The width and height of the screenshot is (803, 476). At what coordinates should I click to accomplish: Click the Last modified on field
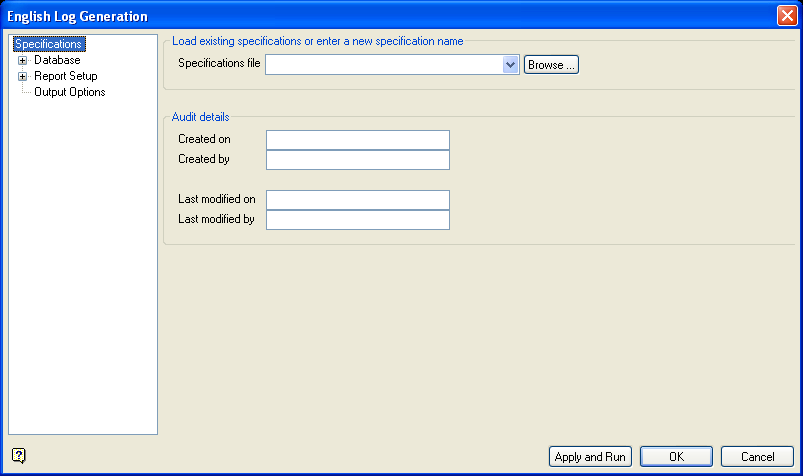click(x=358, y=200)
